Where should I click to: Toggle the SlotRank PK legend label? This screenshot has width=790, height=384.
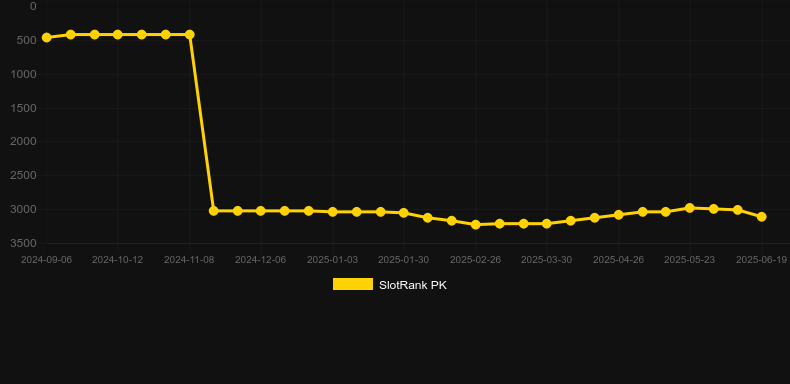tap(413, 285)
